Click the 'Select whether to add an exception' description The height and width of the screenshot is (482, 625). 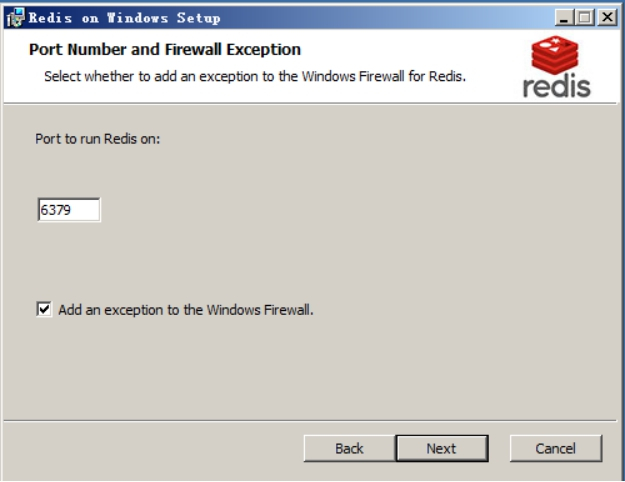pos(255,76)
